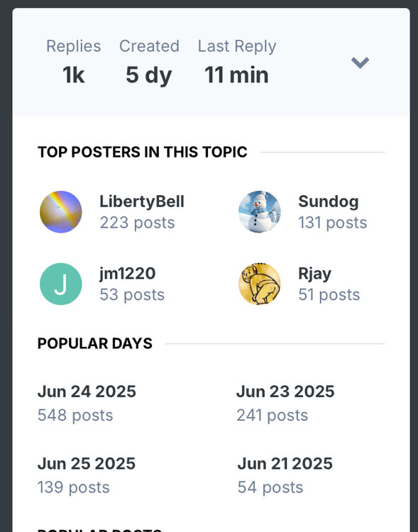This screenshot has height=532, width=418.
Task: Select the Created 5 dy statistic
Action: (x=149, y=62)
